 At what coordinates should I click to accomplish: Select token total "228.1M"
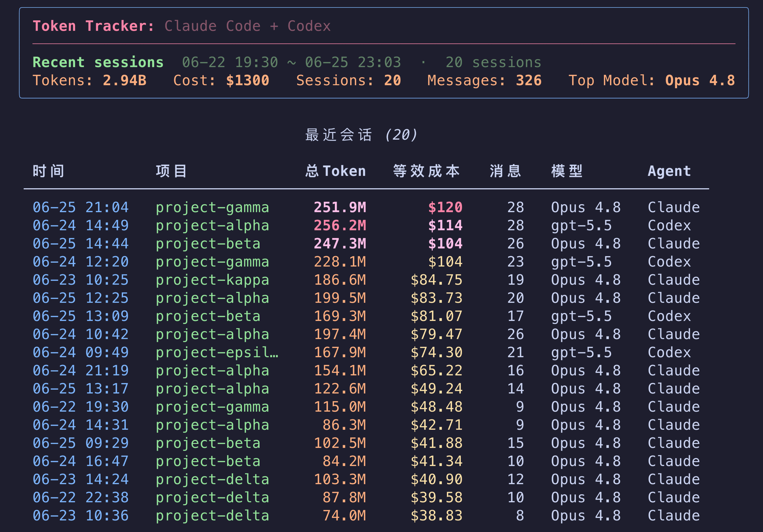[340, 262]
